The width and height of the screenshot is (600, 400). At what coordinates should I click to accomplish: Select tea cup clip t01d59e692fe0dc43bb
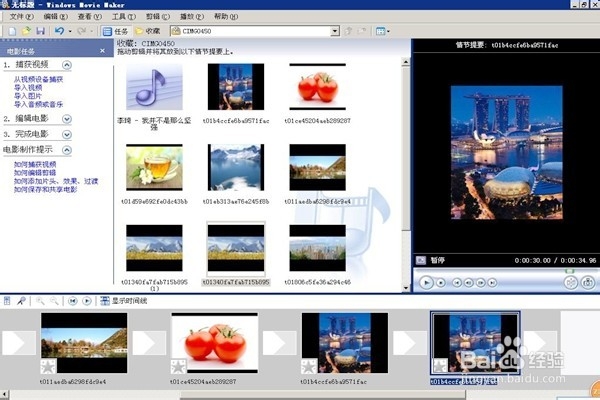[x=154, y=167]
